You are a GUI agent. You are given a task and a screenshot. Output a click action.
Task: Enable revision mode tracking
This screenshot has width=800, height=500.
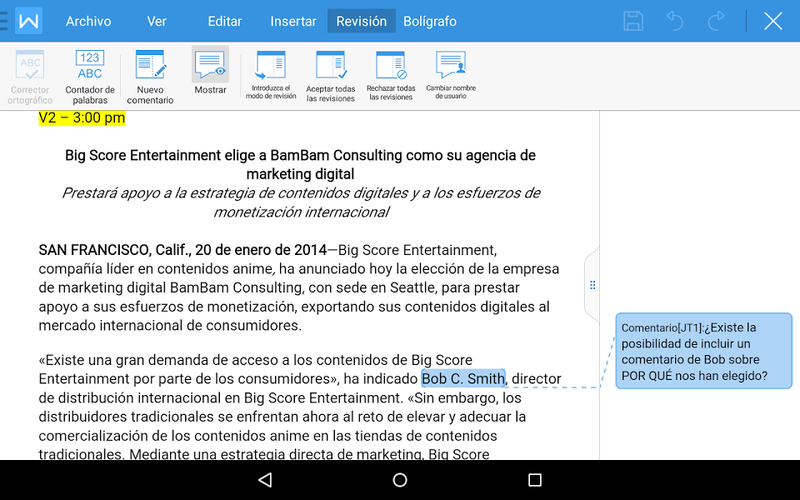[x=271, y=76]
